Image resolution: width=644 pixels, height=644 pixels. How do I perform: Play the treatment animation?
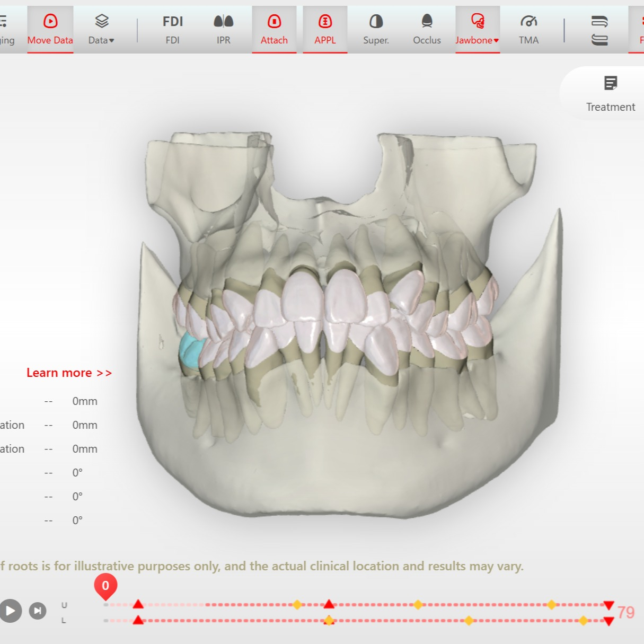10,611
